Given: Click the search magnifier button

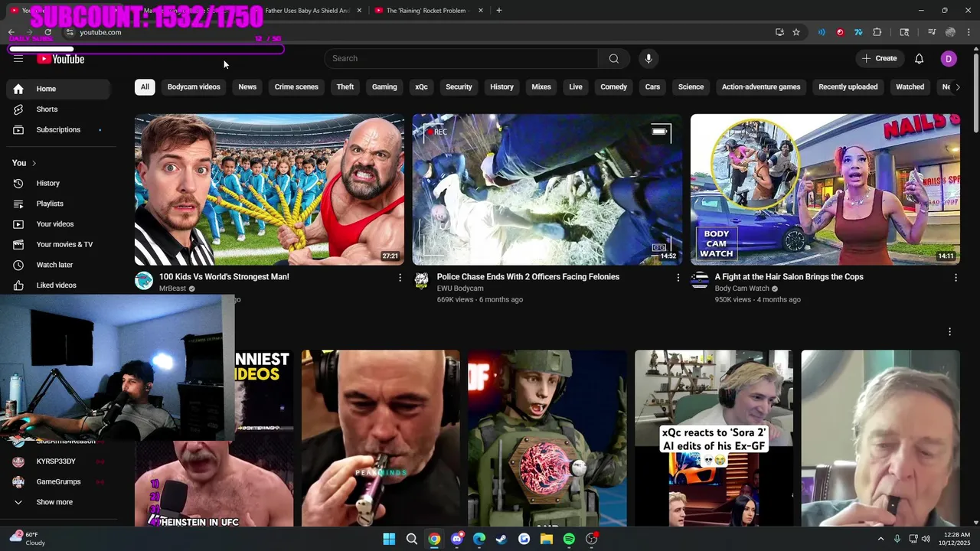Looking at the screenshot, I should 613,59.
